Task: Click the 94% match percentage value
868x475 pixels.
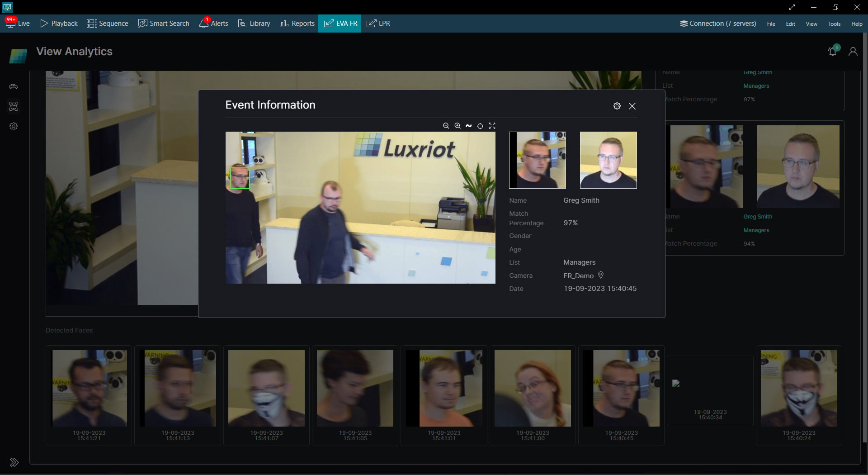Action: 749,244
